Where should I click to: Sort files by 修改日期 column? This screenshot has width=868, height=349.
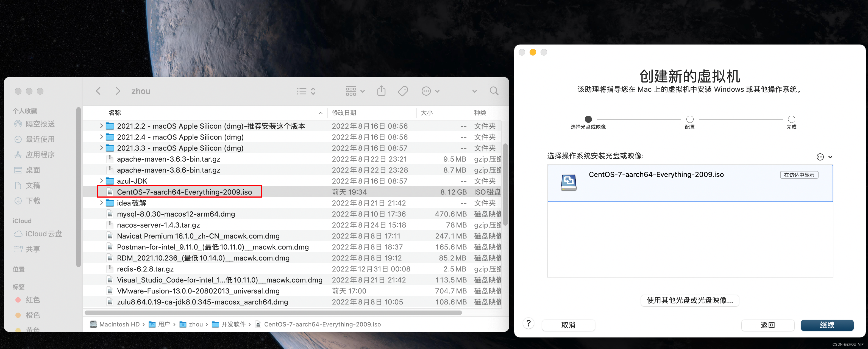tap(344, 113)
